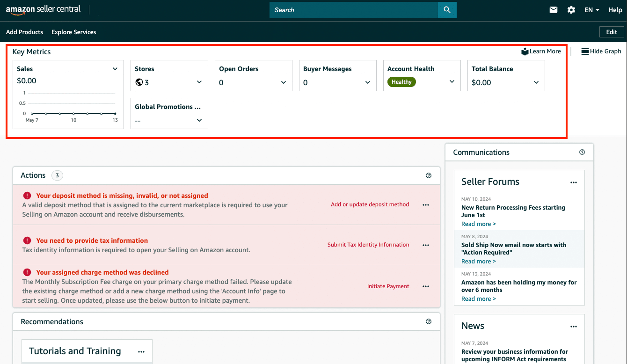Click the Recommendations help question icon

click(429, 321)
